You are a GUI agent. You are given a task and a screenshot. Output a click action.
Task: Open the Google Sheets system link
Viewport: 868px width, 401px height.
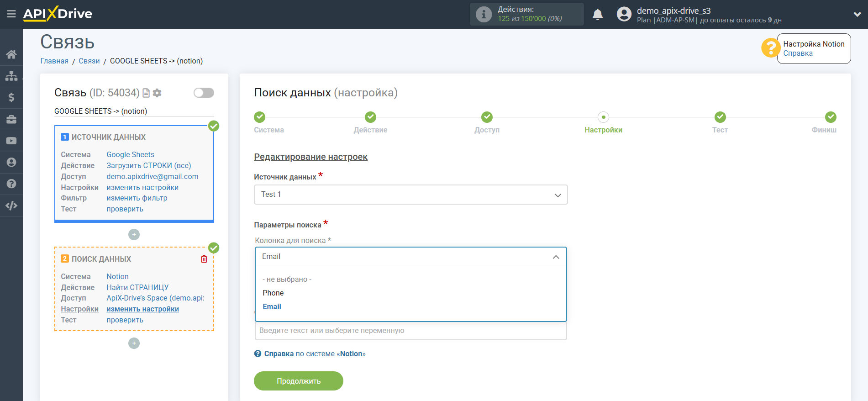pos(130,154)
